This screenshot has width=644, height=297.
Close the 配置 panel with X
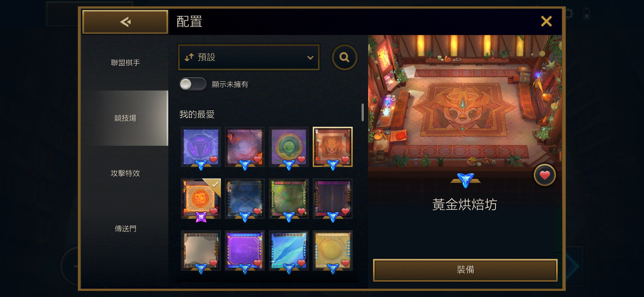(546, 21)
